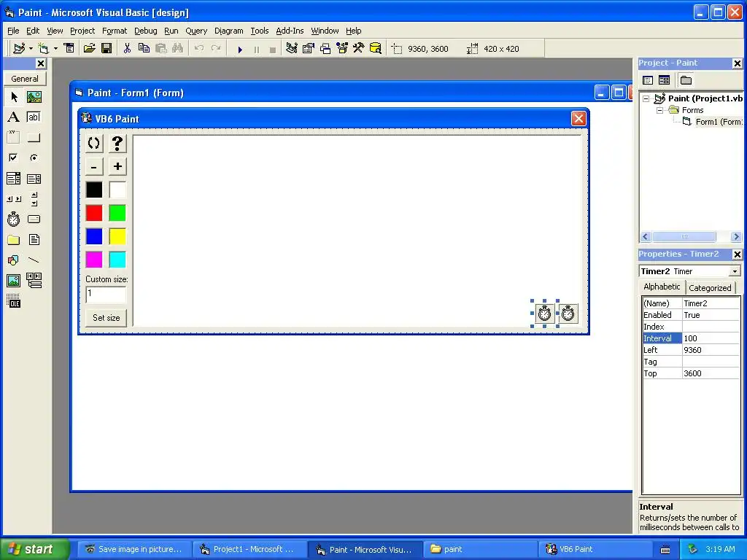Click View Object in Project panel

click(x=664, y=80)
